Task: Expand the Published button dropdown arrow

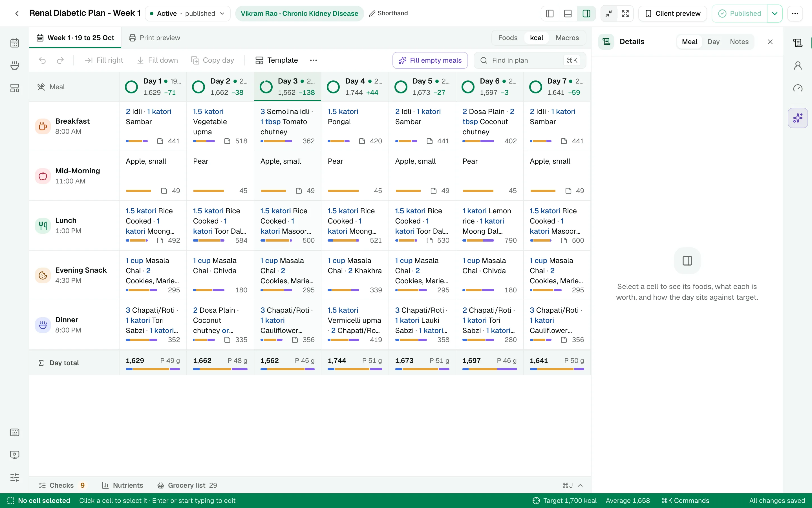Action: tap(775, 14)
